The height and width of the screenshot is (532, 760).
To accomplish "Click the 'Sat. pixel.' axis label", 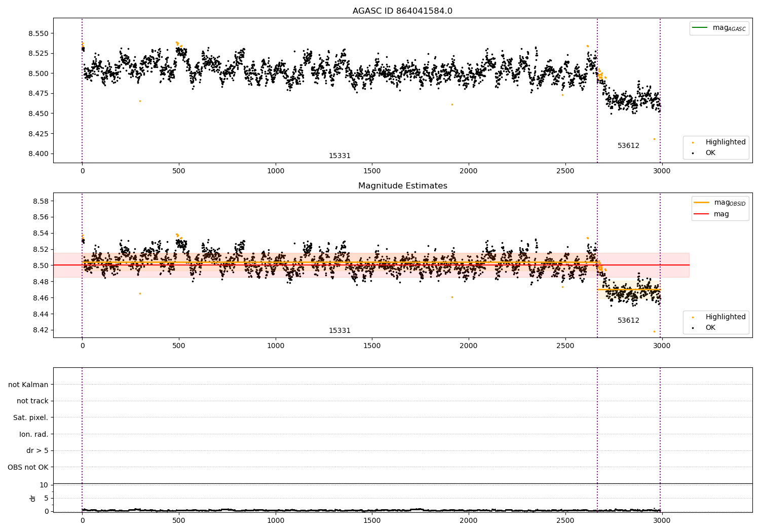I will (x=31, y=417).
